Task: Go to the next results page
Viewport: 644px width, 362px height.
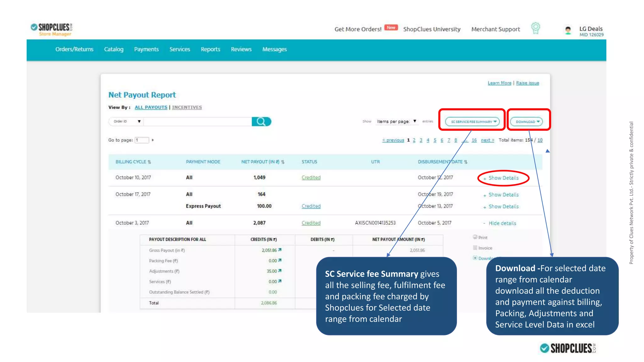Action: (x=487, y=140)
